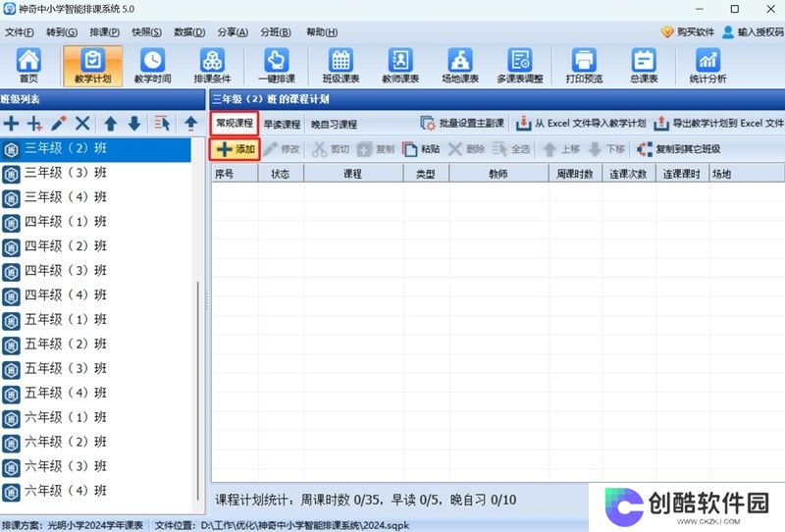Click the list-with-cursor select icon in 班级列表
This screenshot has width=785, height=532.
(x=162, y=124)
